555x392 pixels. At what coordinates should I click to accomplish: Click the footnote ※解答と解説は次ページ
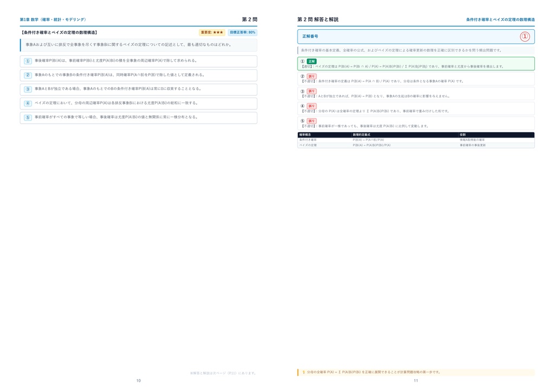tap(223, 373)
